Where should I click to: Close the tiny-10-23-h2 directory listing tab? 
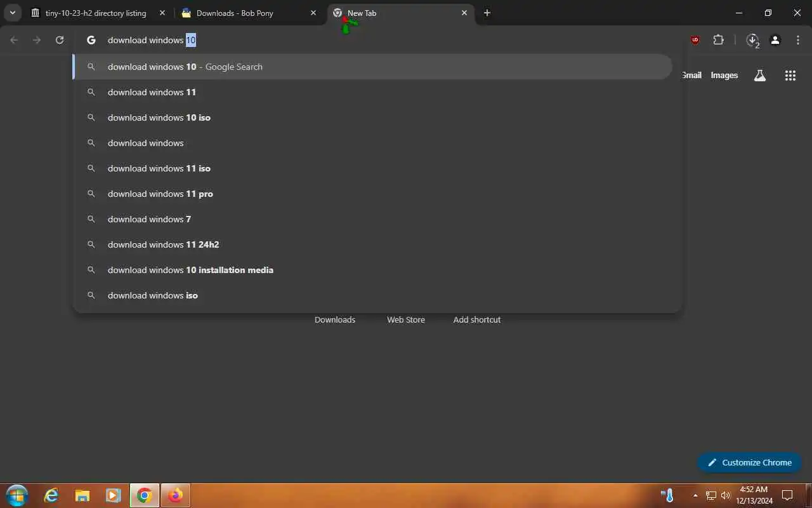coord(163,13)
